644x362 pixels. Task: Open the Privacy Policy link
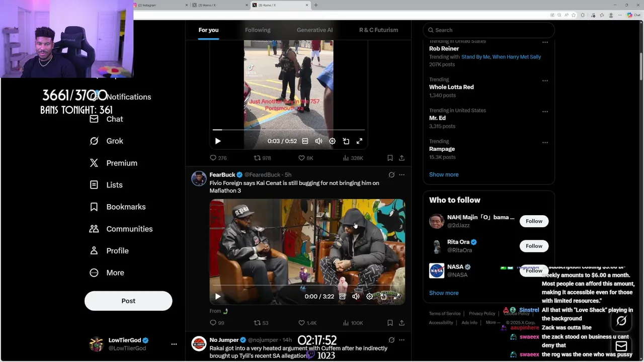click(482, 314)
